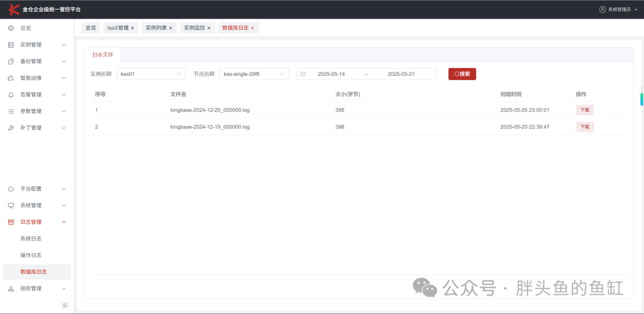Viewport: 644px width, 314px height.
Task: Click file name kingbase-2024-12-19_000000.log
Action: pyautogui.click(x=210, y=127)
